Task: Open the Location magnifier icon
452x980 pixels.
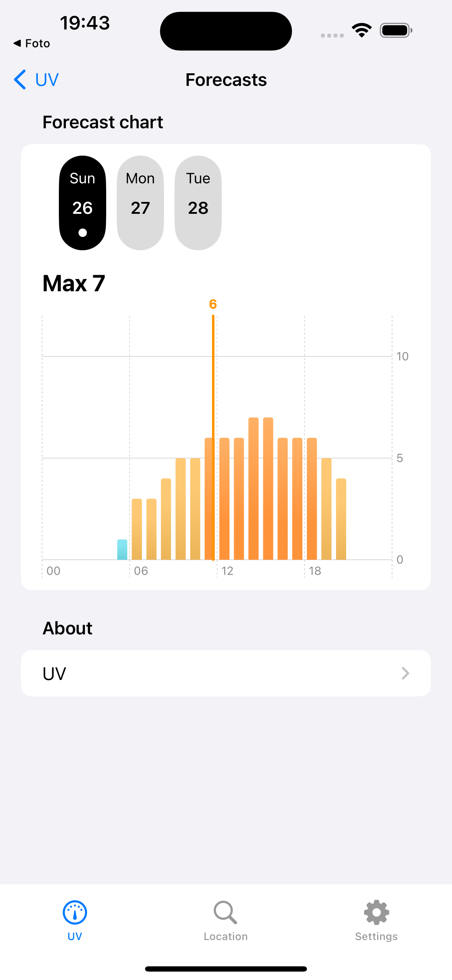Action: (225, 912)
